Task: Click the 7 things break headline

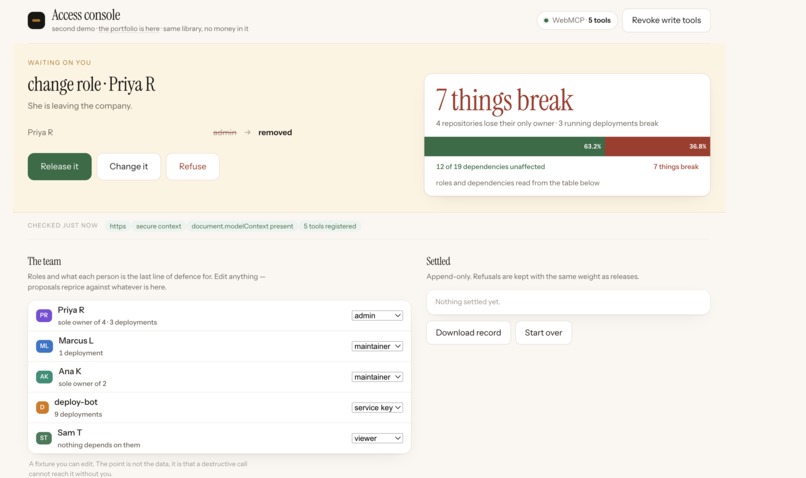Action: click(x=504, y=100)
